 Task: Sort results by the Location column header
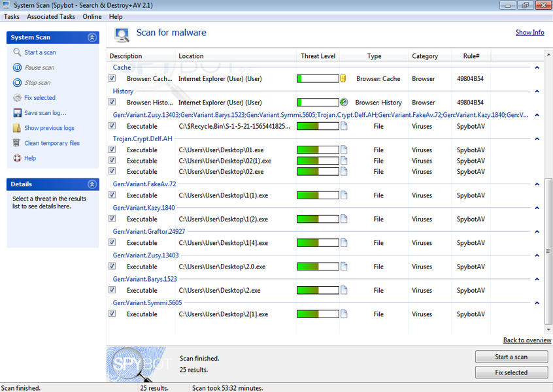click(x=235, y=56)
